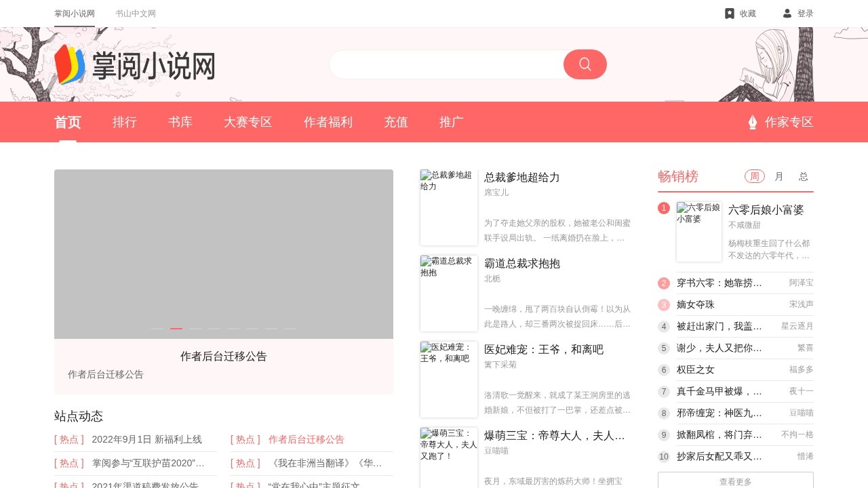Click the pen icon for 作家专区
This screenshot has width=868, height=488.
[752, 122]
